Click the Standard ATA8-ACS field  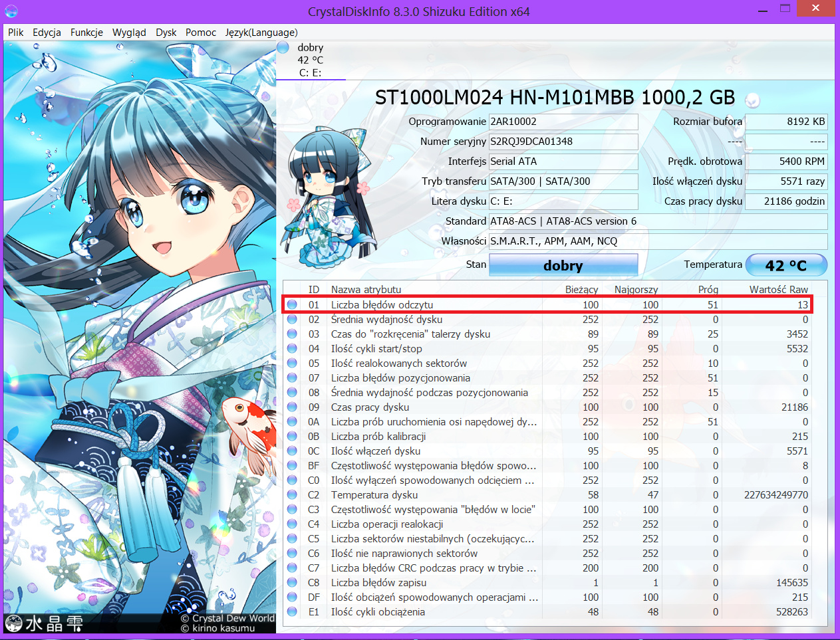(658, 221)
